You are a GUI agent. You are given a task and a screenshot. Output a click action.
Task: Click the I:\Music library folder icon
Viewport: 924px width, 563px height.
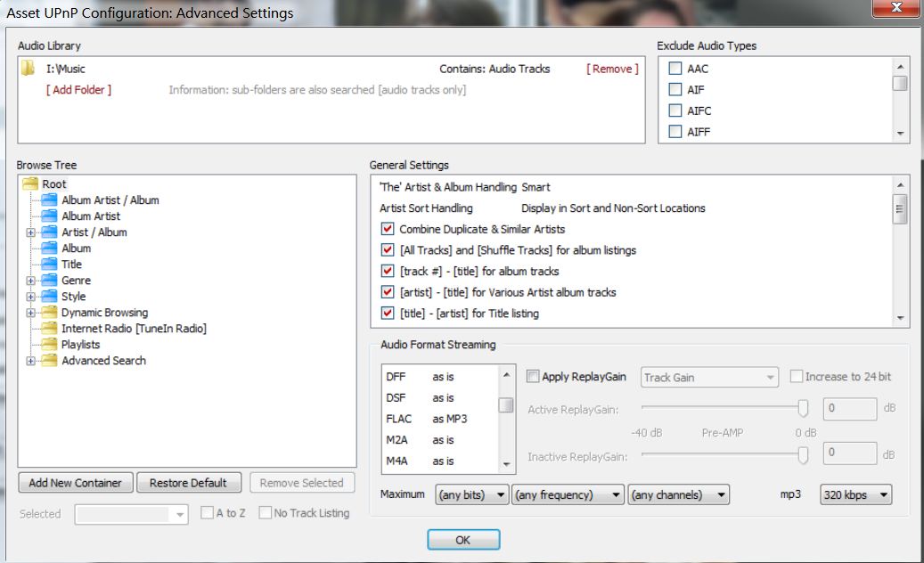tap(29, 69)
